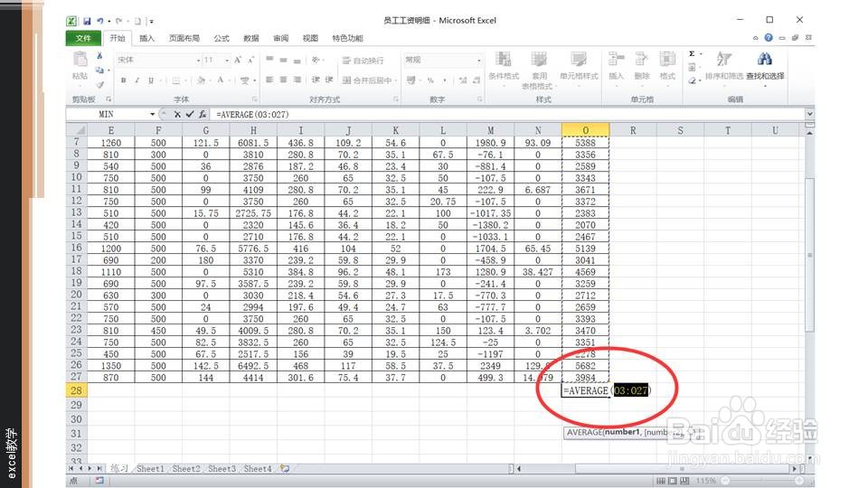Open the font size dropdown
This screenshot has height=488, width=868.
(226, 61)
